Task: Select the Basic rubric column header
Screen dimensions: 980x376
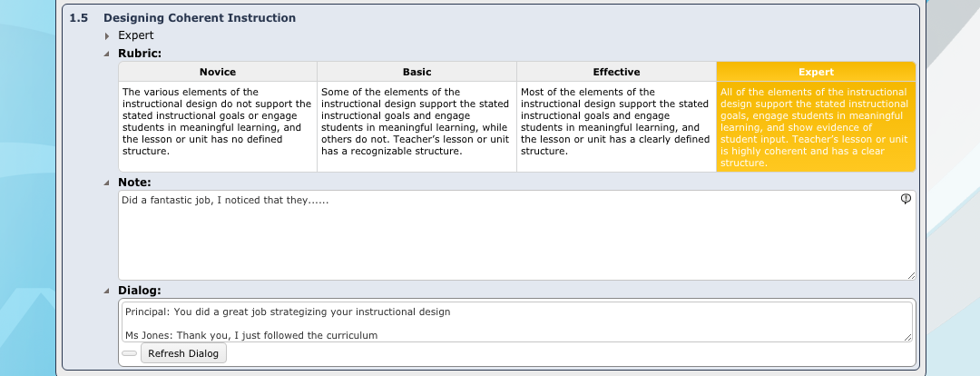Action: 416,72
